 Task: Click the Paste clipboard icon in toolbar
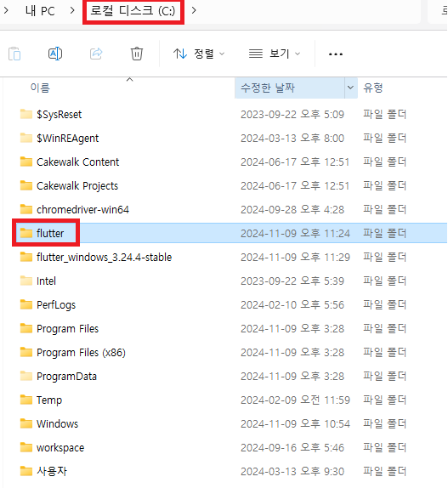14,54
